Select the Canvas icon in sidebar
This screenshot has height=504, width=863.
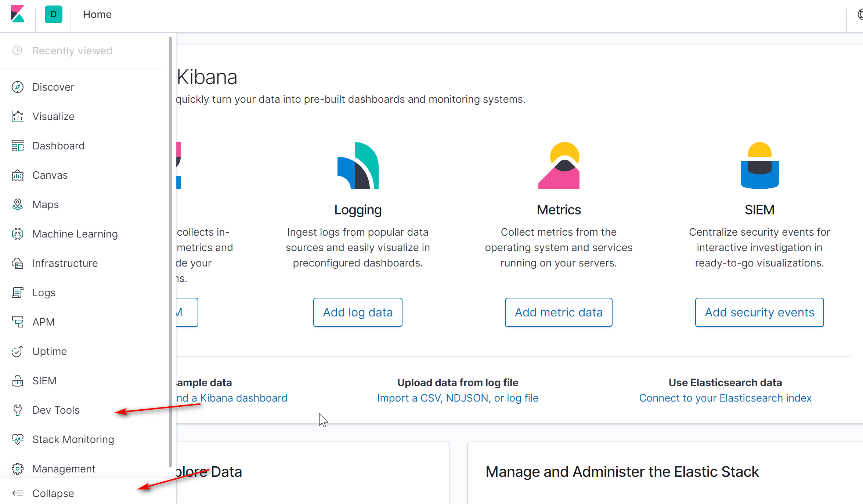18,175
